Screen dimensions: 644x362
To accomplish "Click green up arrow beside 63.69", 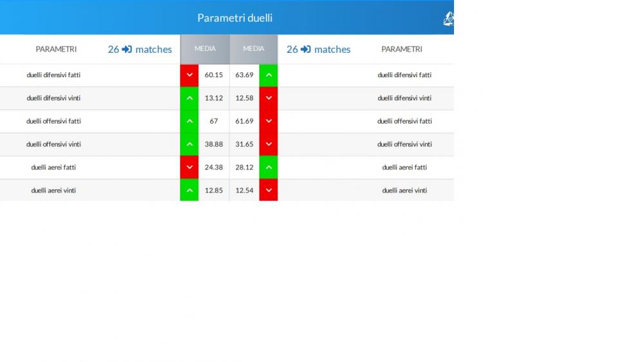I will point(269,75).
